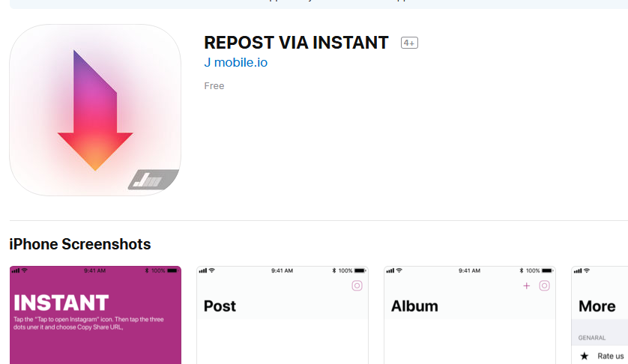The height and width of the screenshot is (364, 628).
Task: Click the Bluetooth icon in the magenta INSTANT screenshot
Action: click(147, 270)
